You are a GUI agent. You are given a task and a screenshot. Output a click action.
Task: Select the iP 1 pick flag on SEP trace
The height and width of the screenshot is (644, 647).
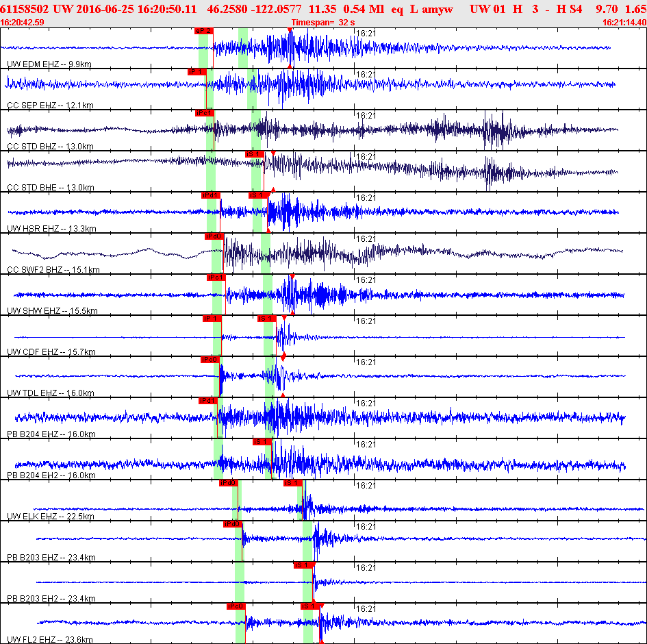click(x=196, y=72)
